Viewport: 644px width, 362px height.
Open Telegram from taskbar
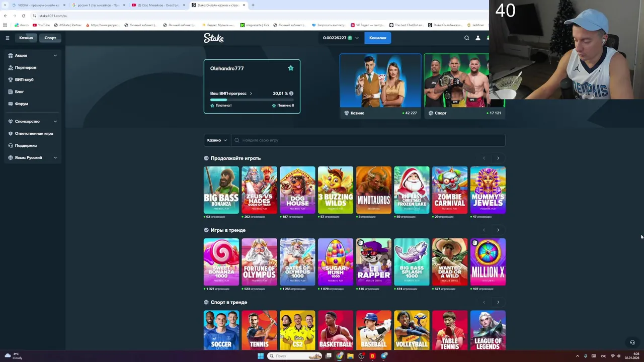(x=384, y=356)
